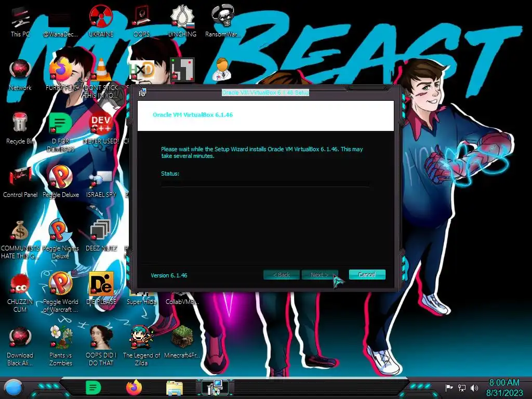Select the Control Panel desktop icon
Viewport: 532px width, 399px height.
tap(20, 182)
